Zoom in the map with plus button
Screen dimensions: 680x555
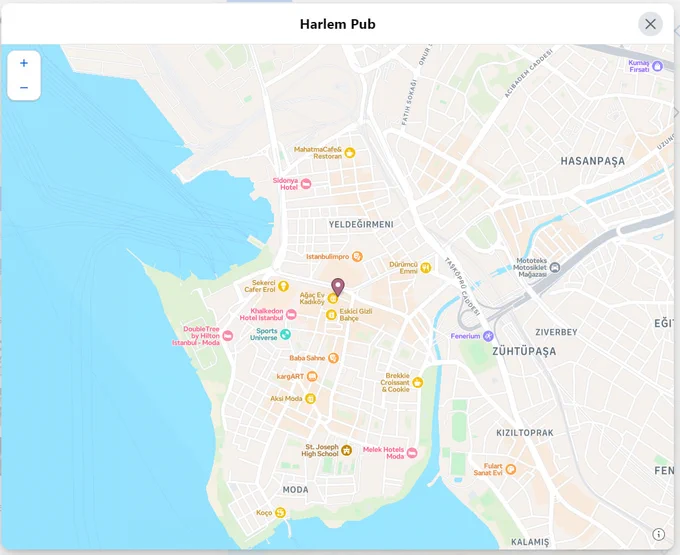pos(24,63)
